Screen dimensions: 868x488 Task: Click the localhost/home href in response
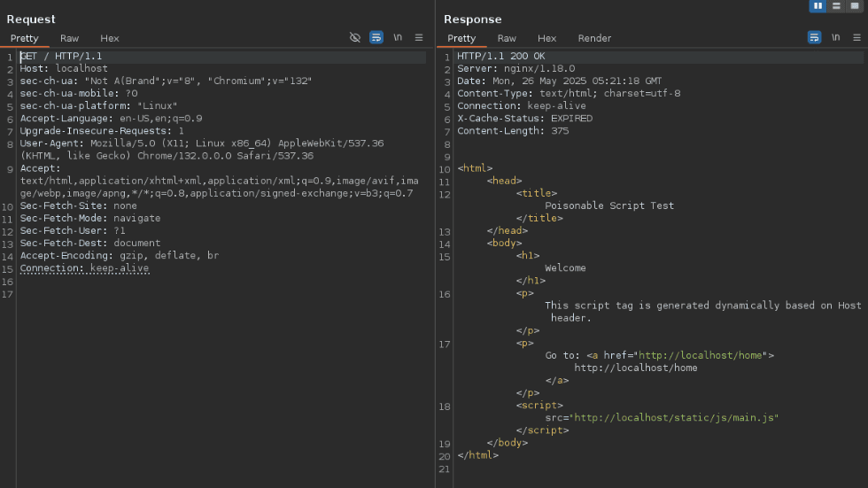click(701, 355)
